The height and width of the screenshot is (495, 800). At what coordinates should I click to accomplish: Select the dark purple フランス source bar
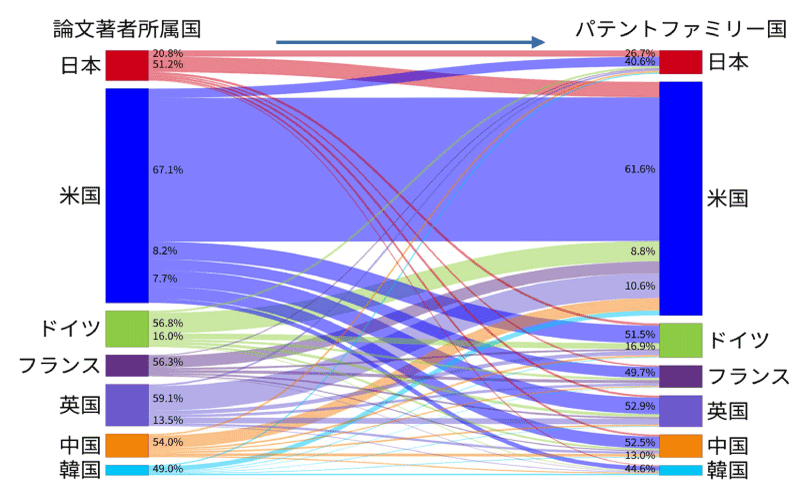coord(127,365)
